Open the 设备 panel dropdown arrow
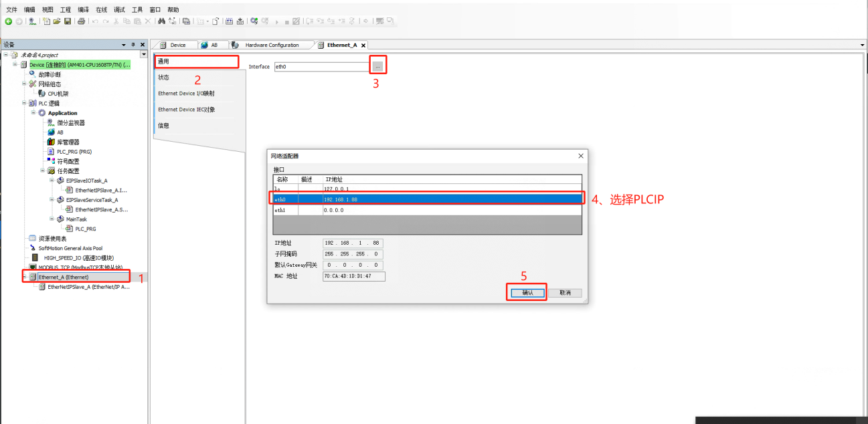Image resolution: width=868 pixels, height=424 pixels. 123,45
